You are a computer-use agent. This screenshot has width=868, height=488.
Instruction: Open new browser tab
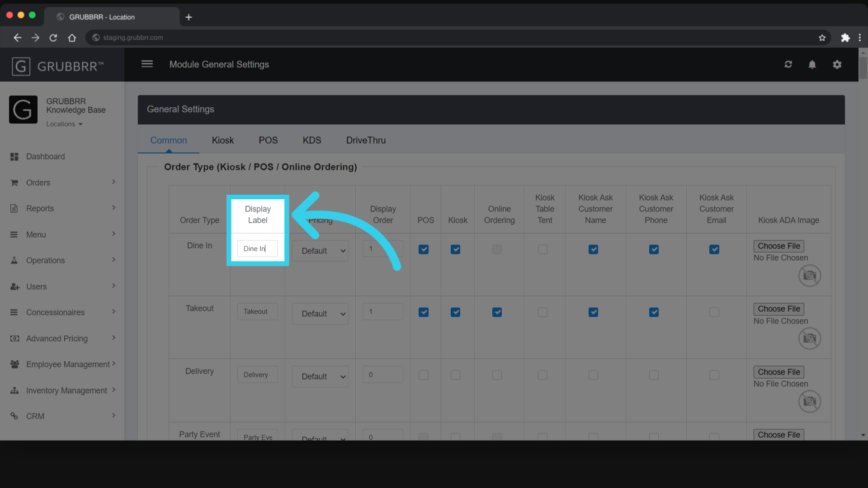coord(189,17)
